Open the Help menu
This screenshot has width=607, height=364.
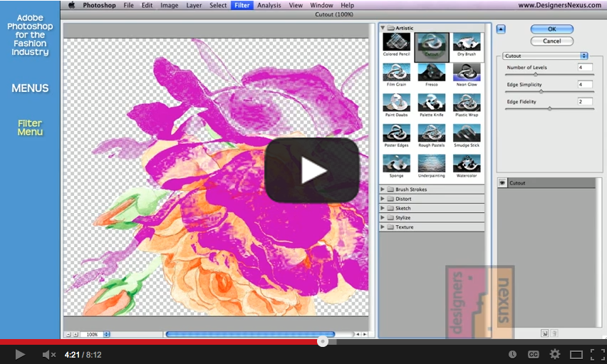347,5
